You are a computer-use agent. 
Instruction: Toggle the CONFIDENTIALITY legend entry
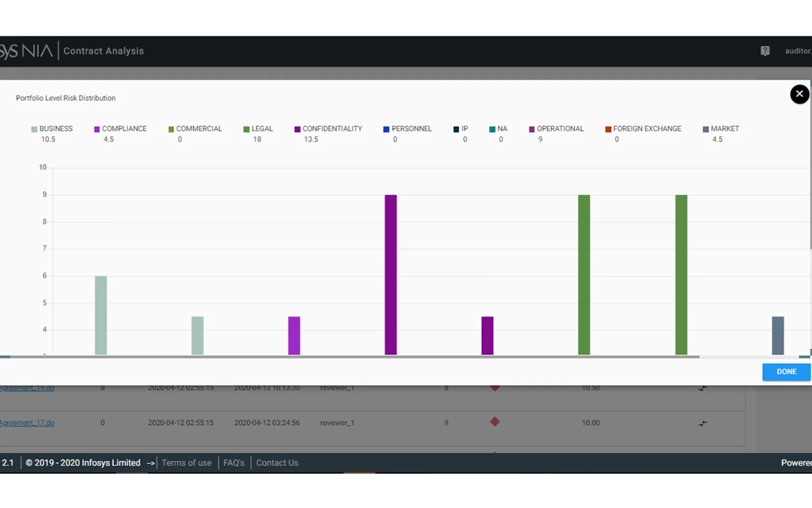(x=328, y=129)
